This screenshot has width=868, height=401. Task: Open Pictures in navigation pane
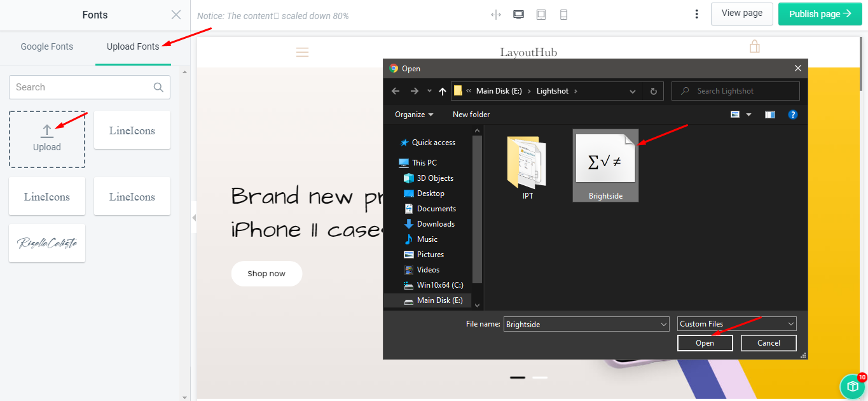(x=424, y=255)
